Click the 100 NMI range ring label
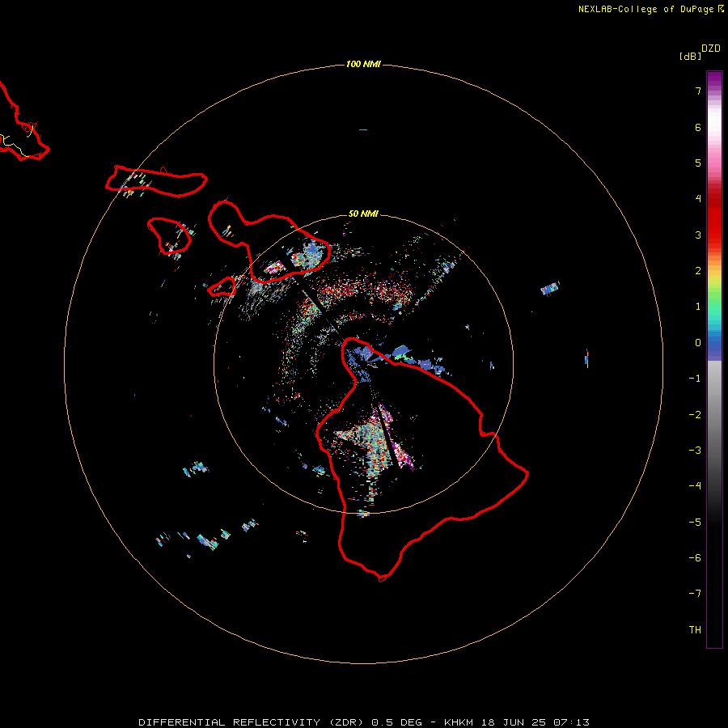The width and height of the screenshot is (728, 728). point(363,64)
